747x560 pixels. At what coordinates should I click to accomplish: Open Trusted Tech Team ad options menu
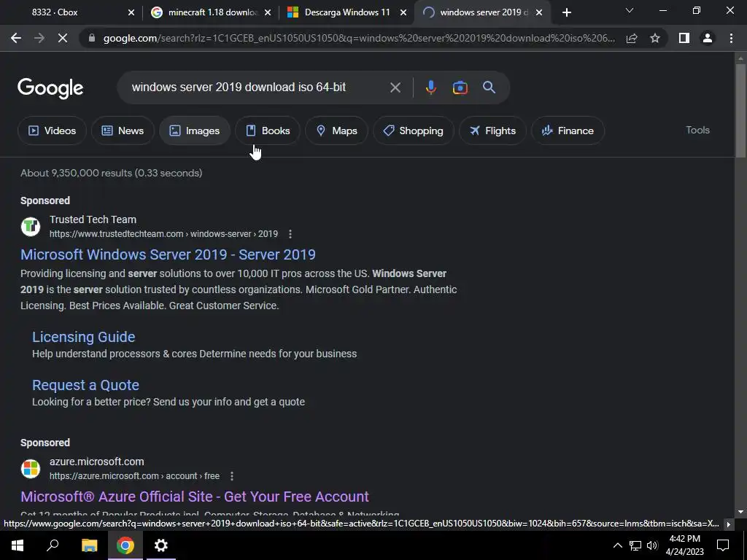coord(290,234)
